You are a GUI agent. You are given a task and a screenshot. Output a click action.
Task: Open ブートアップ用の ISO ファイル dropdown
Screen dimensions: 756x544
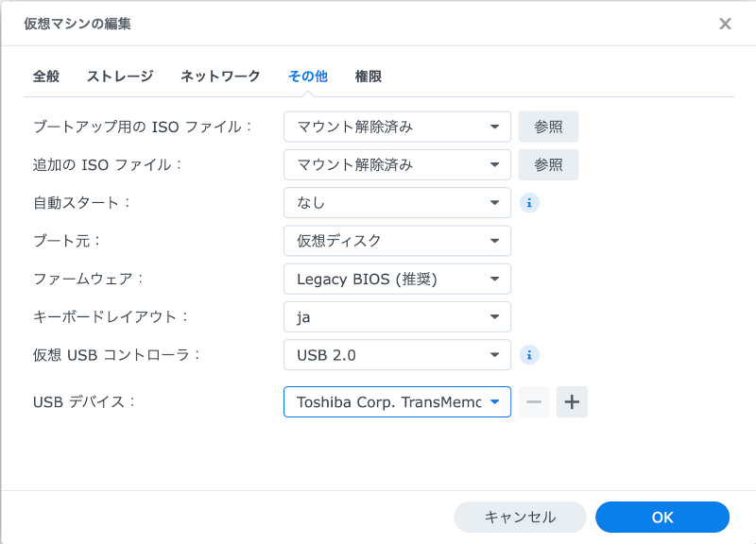[397, 127]
